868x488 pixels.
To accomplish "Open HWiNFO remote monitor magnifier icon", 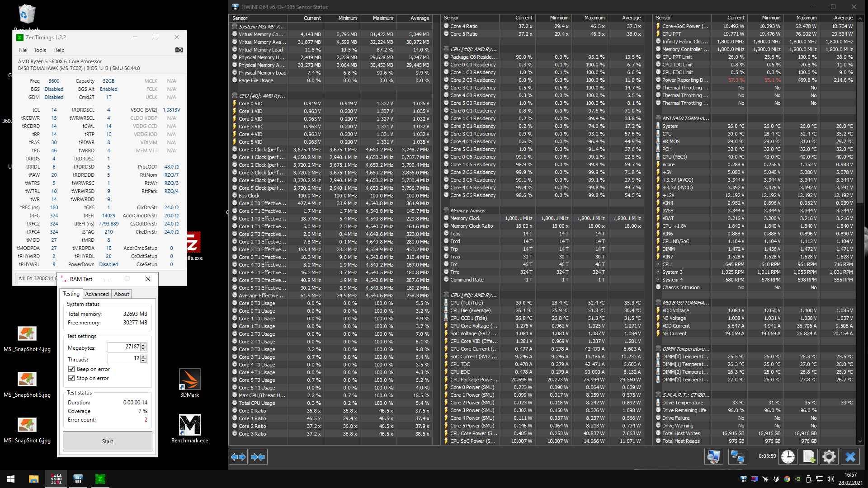I will [713, 457].
